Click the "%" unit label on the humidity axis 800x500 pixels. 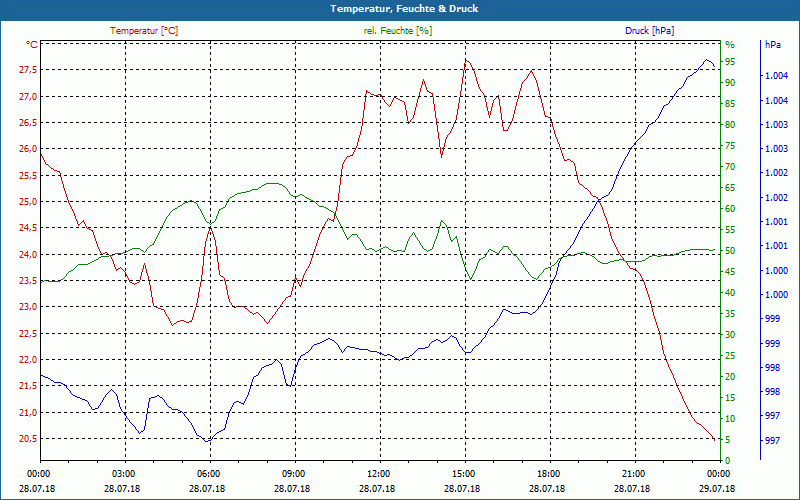[730, 44]
